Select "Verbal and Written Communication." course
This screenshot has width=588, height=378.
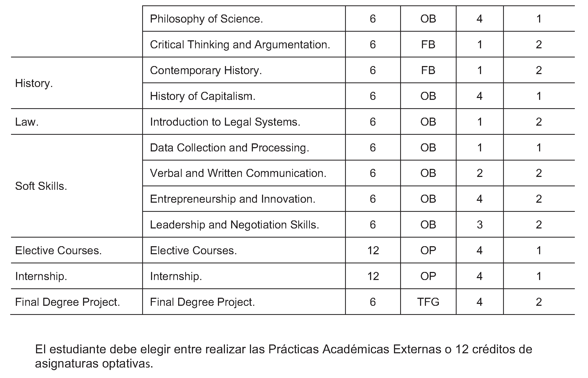click(x=238, y=173)
